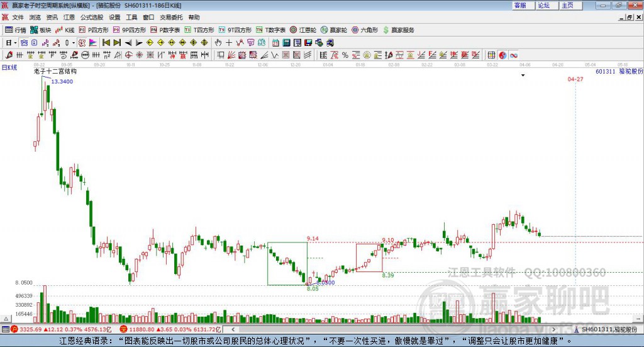The width and height of the screenshot is (644, 347).
Task: Click the save floppy disk icon
Action: click(x=308, y=43)
